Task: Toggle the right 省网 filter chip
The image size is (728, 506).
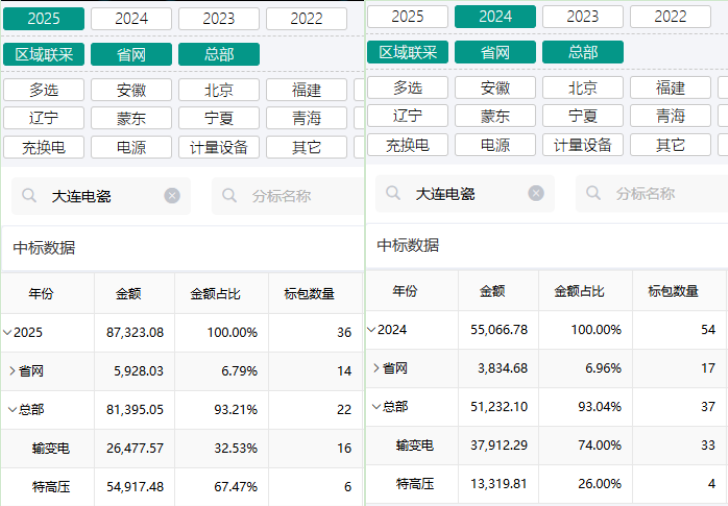Action: point(495,52)
